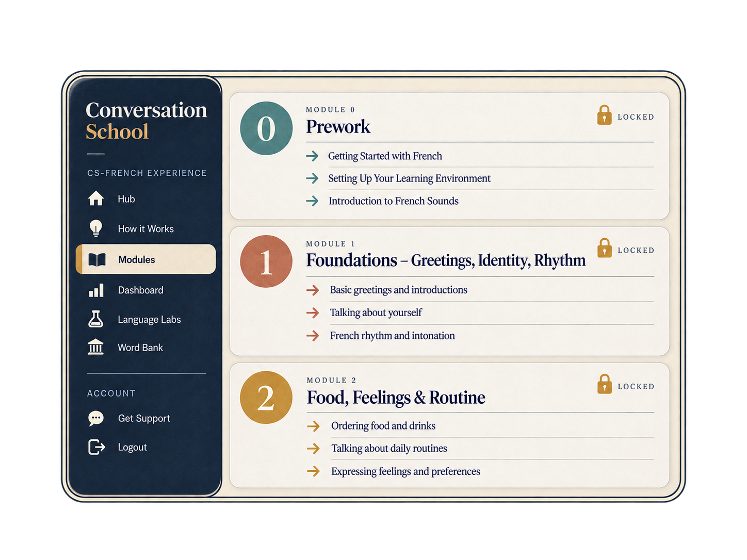This screenshot has width=747, height=560.
Task: Click the Dashboard bar chart icon
Action: click(x=96, y=290)
